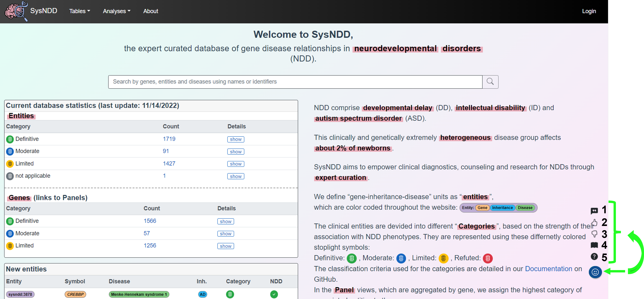Viewport: 644px width, 299px height.
Task: Open Definitive genes count 1566
Action: 150,221
